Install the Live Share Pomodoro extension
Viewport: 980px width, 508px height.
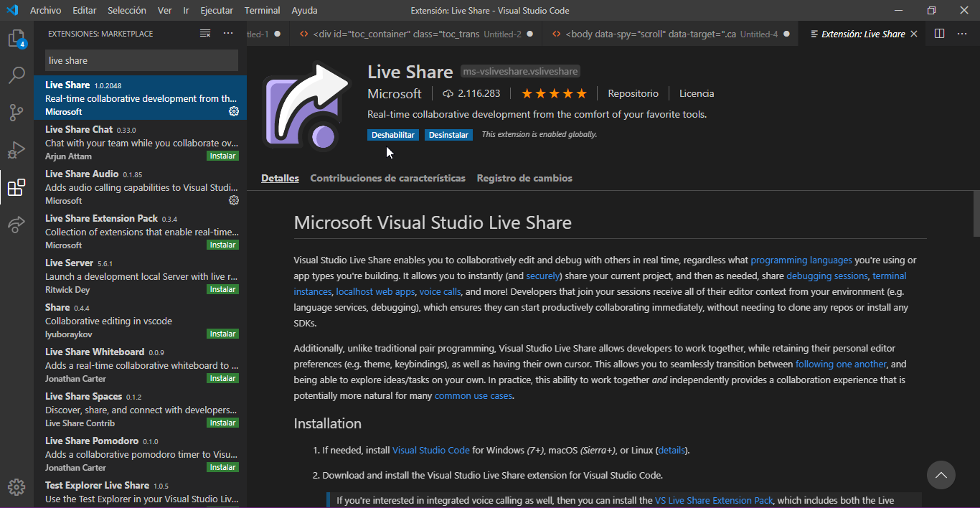(222, 467)
